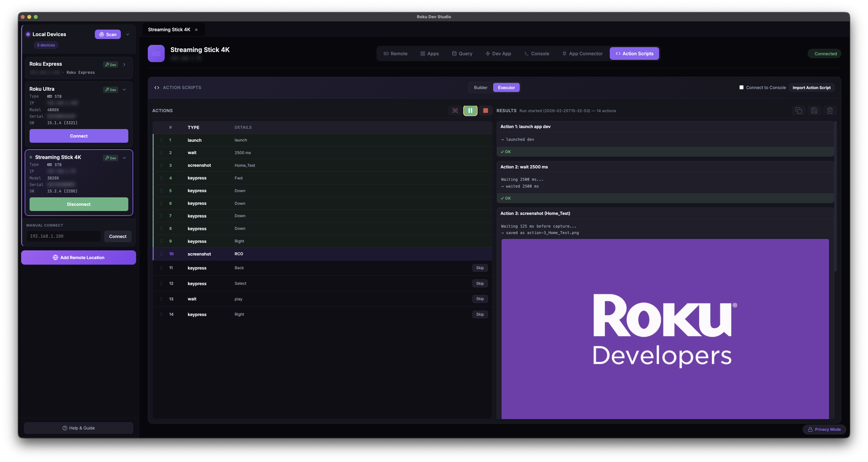Click the purple Streaming Stick 4K device icon

pos(156,53)
